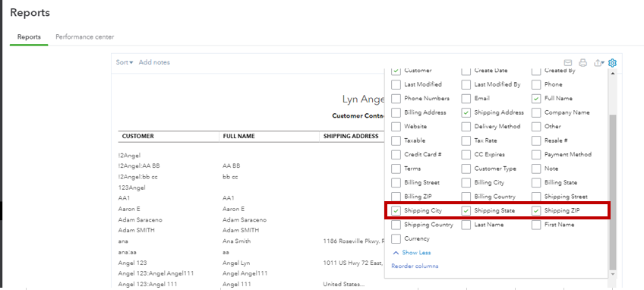Check the Billing Street checkbox

(396, 182)
